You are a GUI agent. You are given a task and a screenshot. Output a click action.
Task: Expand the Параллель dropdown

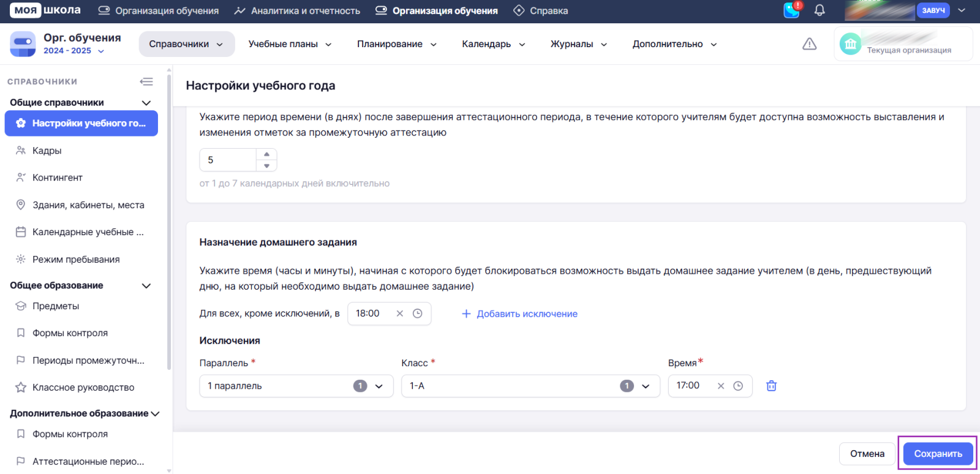point(379,386)
